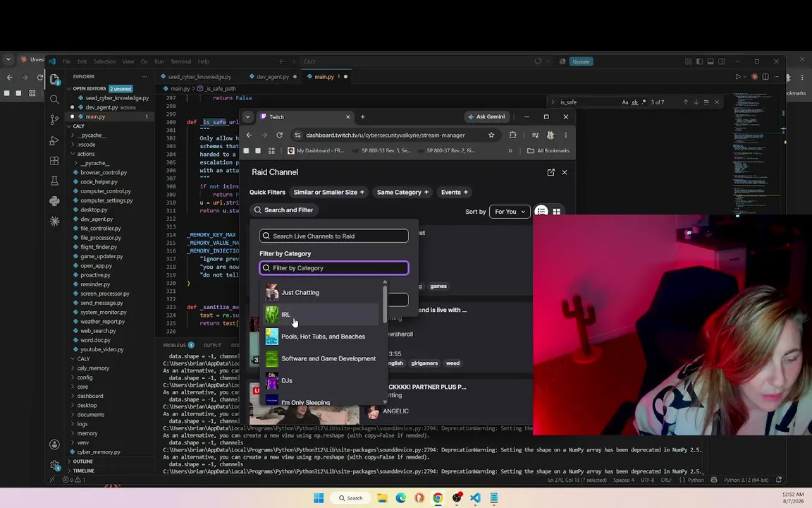Open the Python icon in VS Code activity bar

[54, 201]
